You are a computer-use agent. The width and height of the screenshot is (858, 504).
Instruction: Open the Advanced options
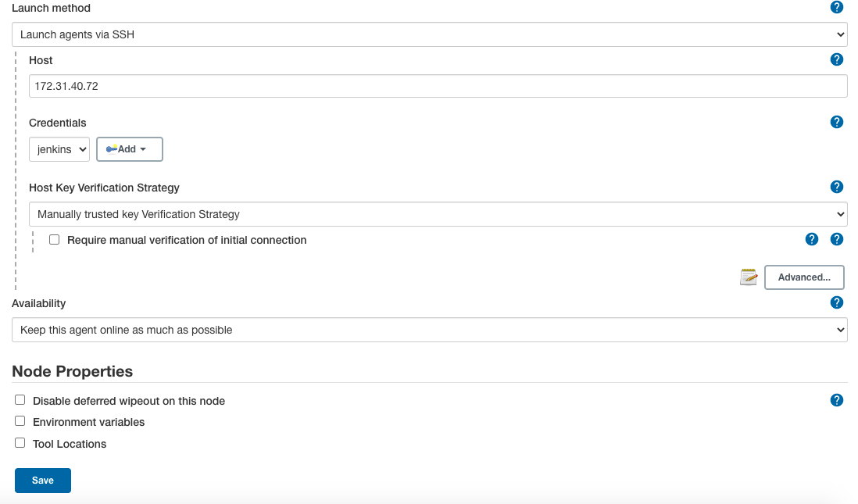coord(804,277)
